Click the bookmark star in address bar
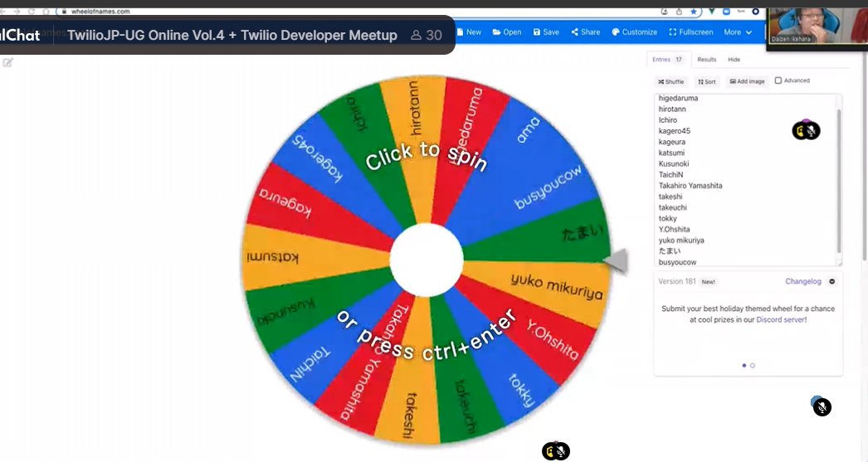The width and height of the screenshot is (868, 462). pyautogui.click(x=694, y=12)
